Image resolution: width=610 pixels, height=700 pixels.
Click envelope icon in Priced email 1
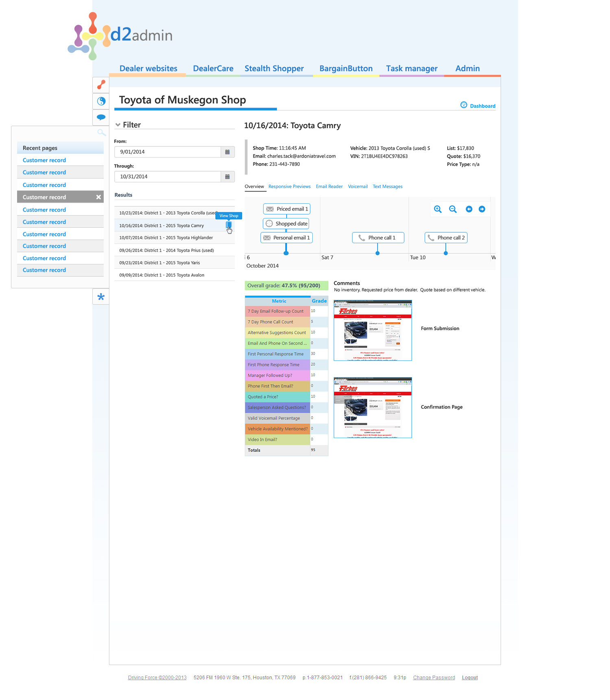(270, 209)
